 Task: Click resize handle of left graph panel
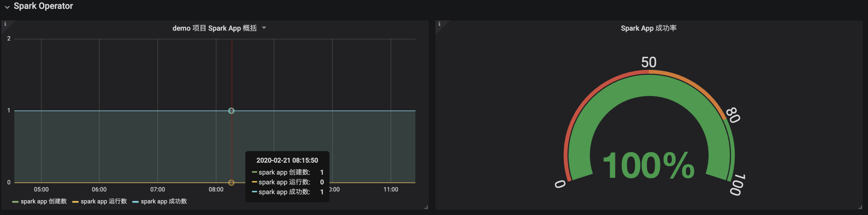(x=426, y=207)
